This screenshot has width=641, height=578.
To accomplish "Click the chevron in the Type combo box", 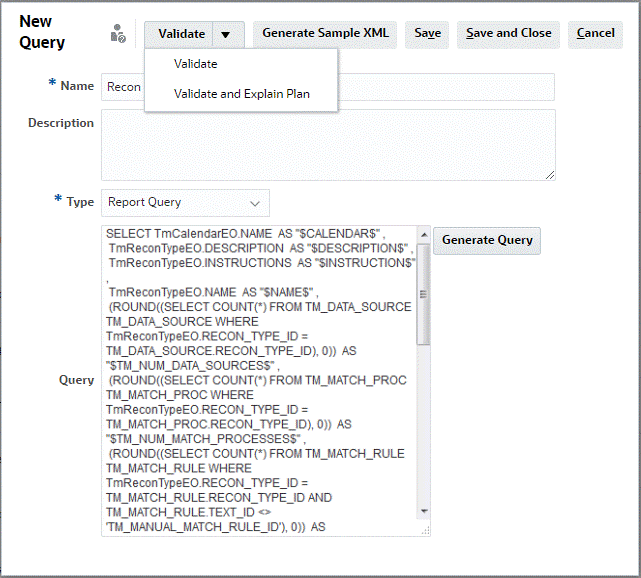I will coord(254,203).
